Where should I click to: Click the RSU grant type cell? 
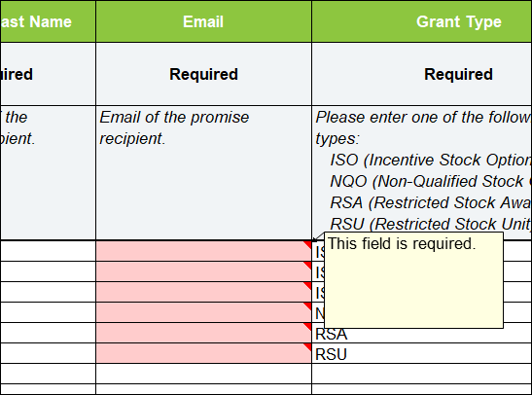coord(422,353)
